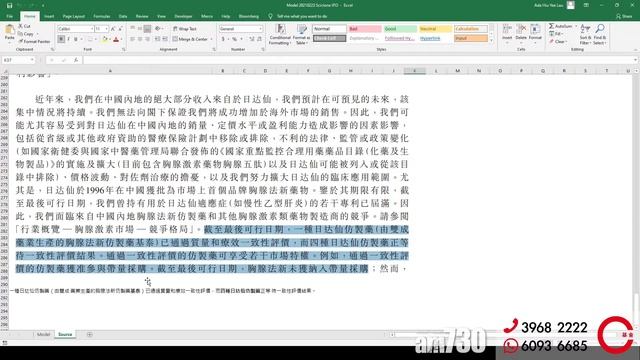Increase the indent level
The height and width of the screenshot is (360, 640).
[165, 39]
